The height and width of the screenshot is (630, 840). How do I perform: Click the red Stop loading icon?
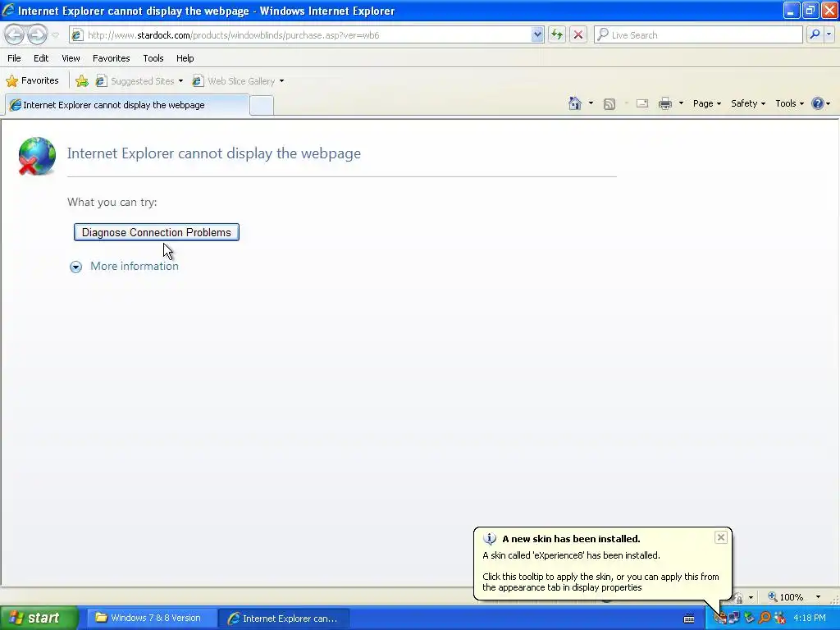[578, 35]
